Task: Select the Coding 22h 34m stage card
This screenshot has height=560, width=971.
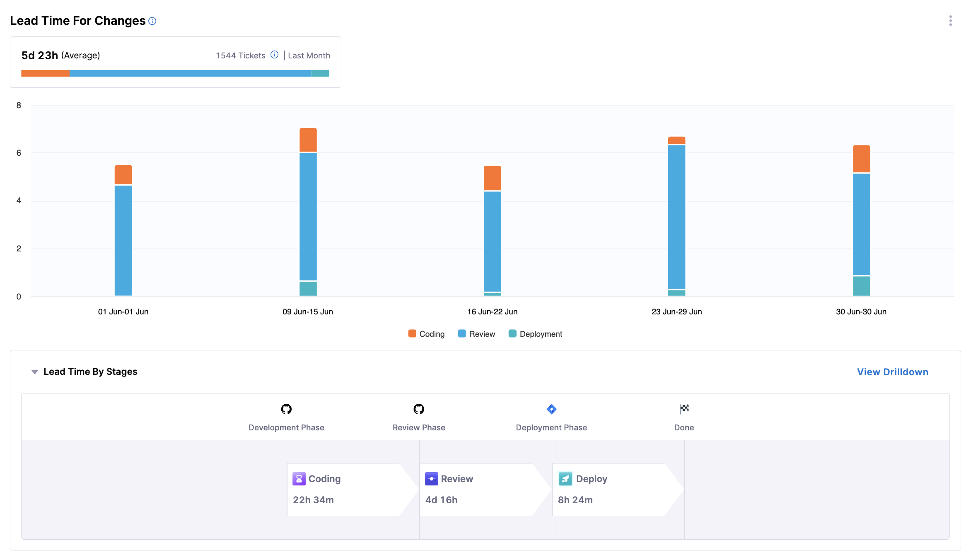Action: 344,490
